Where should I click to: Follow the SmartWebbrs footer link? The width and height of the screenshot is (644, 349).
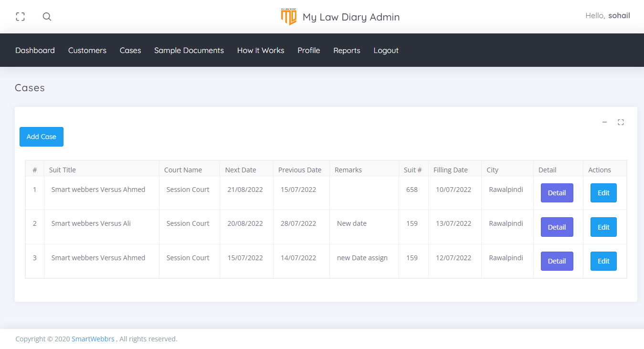point(93,339)
